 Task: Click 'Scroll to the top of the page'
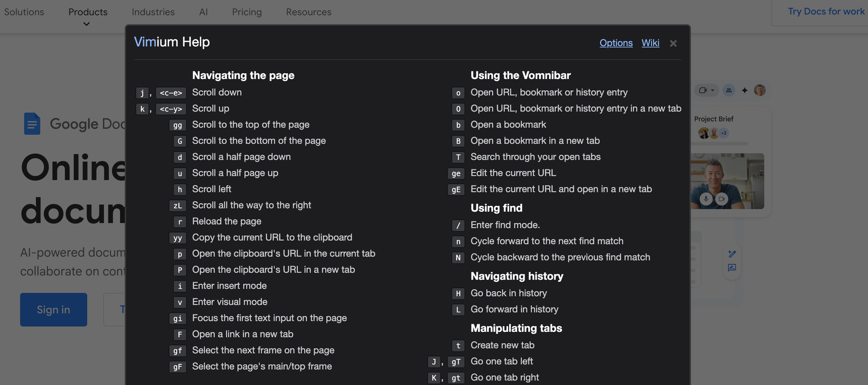(x=250, y=124)
